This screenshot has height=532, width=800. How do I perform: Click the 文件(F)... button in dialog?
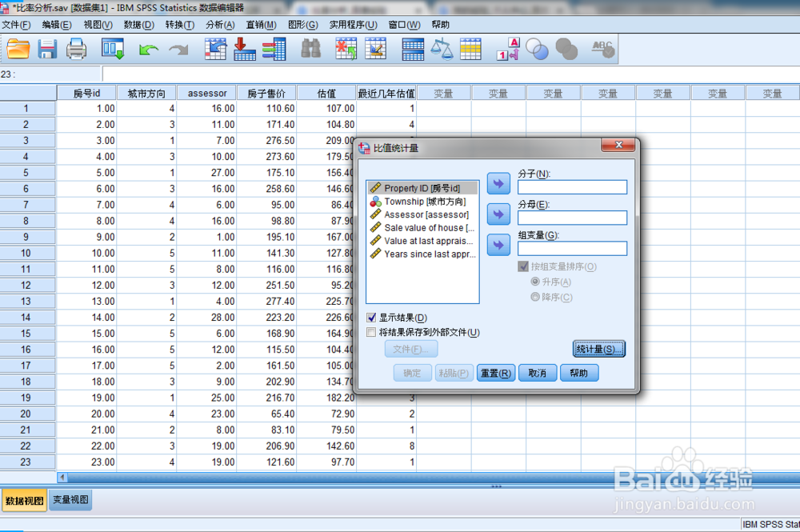click(410, 349)
